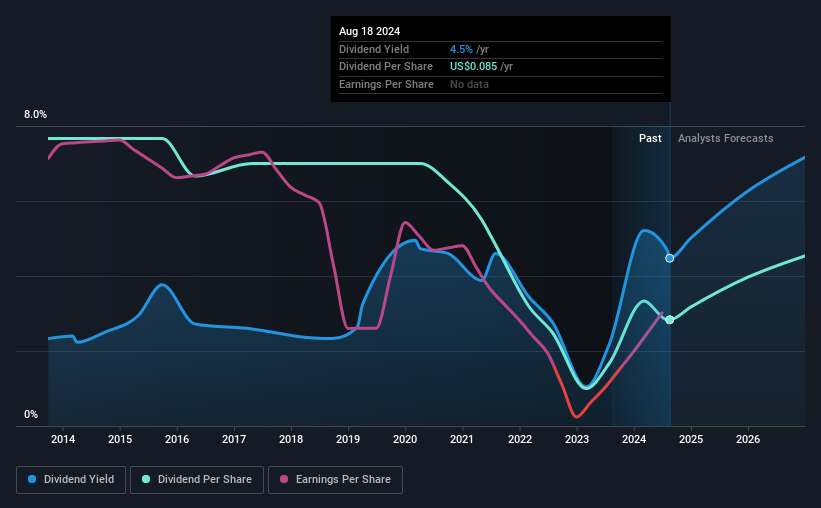This screenshot has height=508, width=821.
Task: Click the teal dot in the Dividend Per Share legend
Action: click(x=146, y=479)
